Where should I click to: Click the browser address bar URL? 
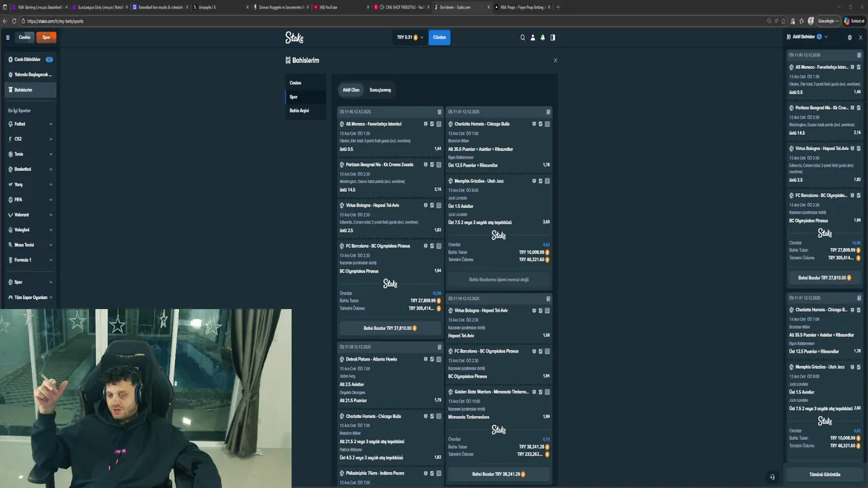click(56, 21)
